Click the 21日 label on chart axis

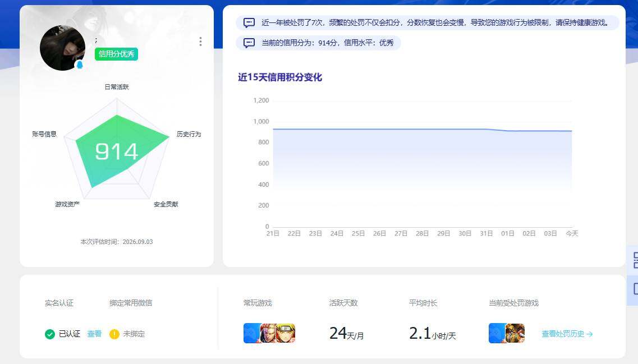(273, 233)
